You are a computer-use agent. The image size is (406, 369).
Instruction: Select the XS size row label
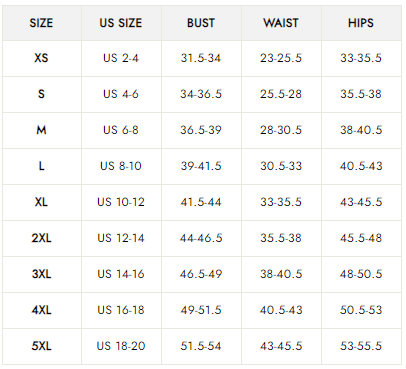click(41, 58)
